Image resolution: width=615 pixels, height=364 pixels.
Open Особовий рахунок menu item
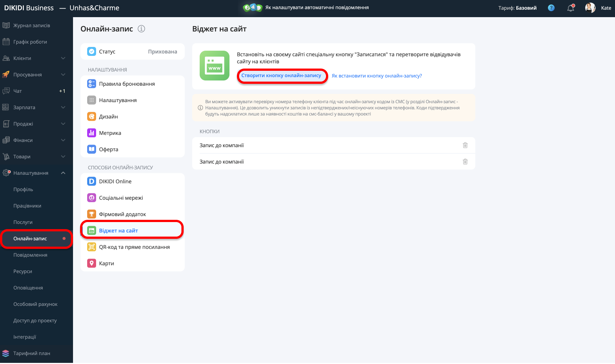coord(35,304)
